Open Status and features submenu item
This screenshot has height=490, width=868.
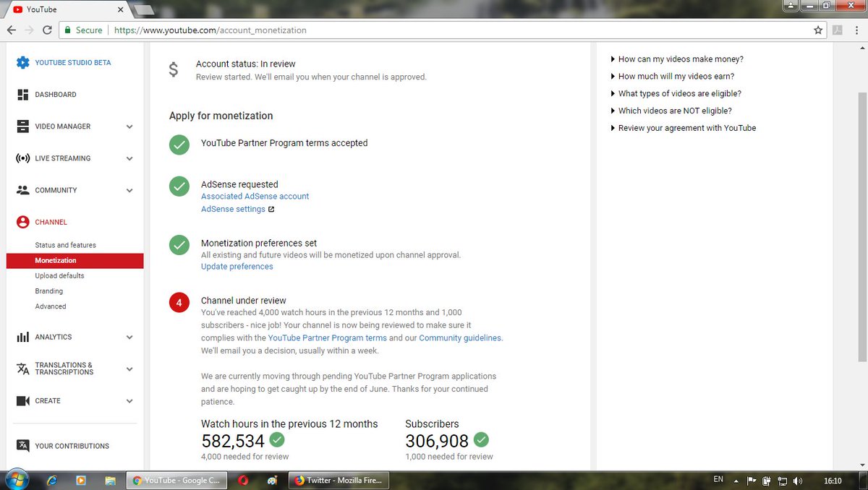click(66, 245)
